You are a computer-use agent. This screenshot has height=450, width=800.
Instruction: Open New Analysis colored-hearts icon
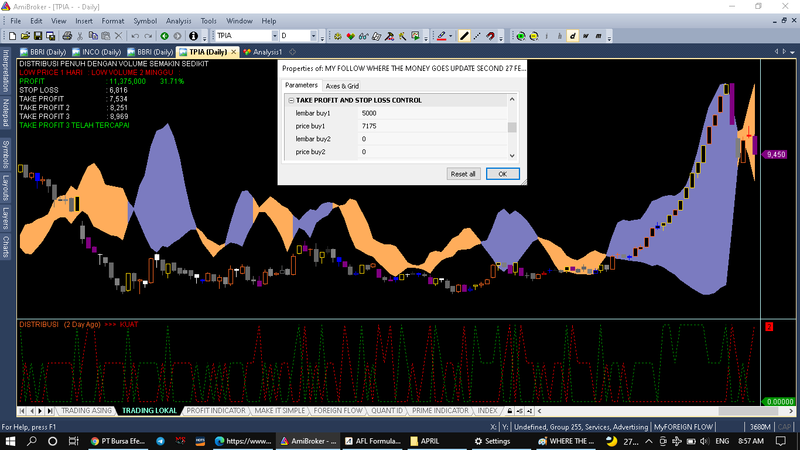pos(351,36)
